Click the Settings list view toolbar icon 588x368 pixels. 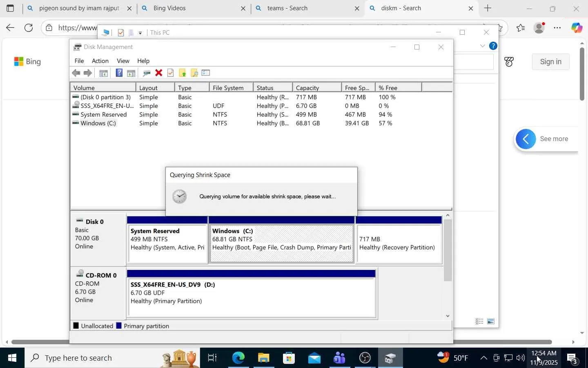[x=206, y=73]
